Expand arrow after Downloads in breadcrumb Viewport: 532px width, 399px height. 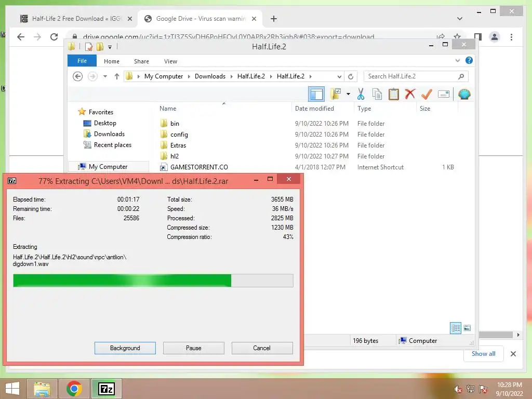pos(231,76)
